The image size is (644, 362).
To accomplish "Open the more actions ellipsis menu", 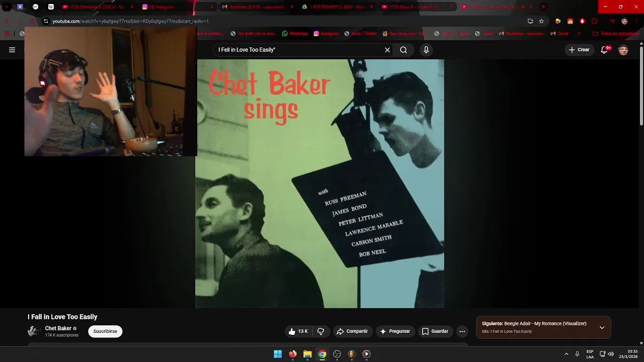I will point(462,331).
